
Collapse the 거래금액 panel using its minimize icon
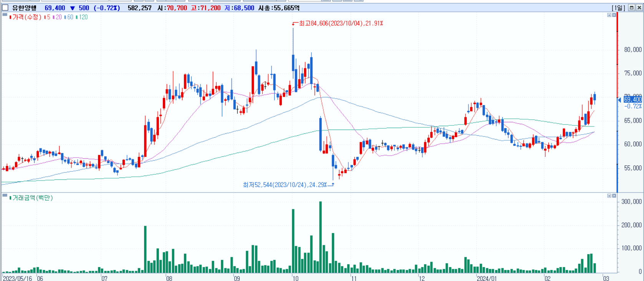click(609, 196)
